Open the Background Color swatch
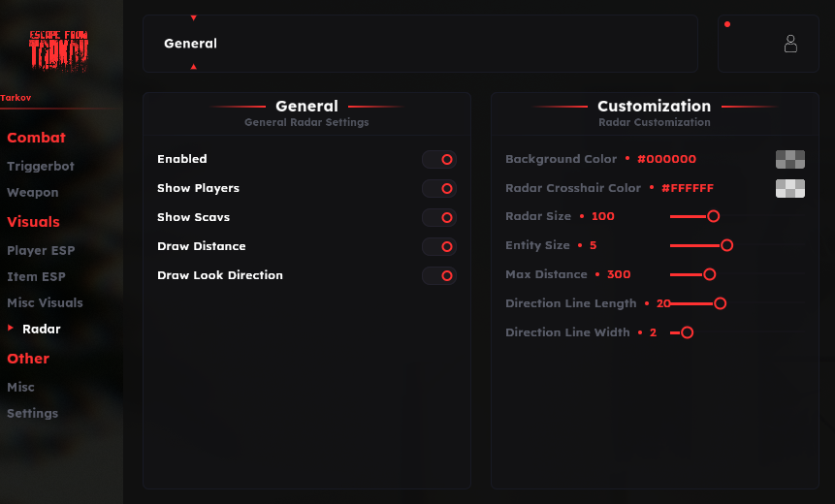 [x=790, y=159]
